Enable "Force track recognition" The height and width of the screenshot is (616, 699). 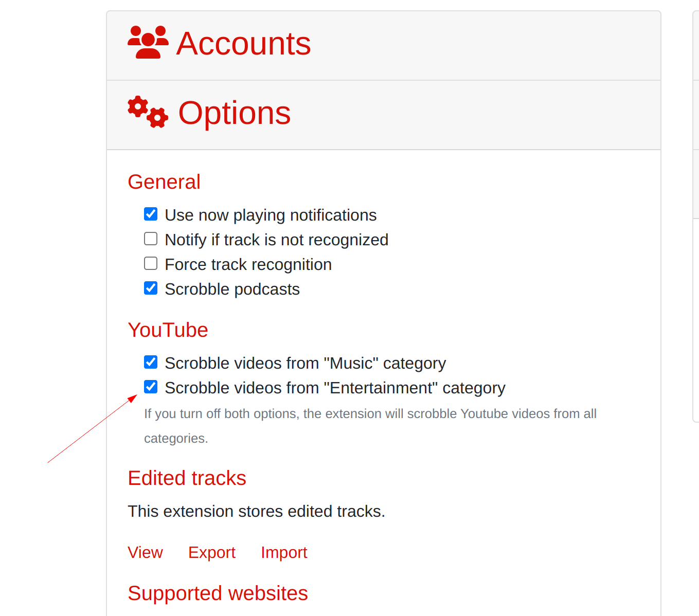tap(150, 263)
